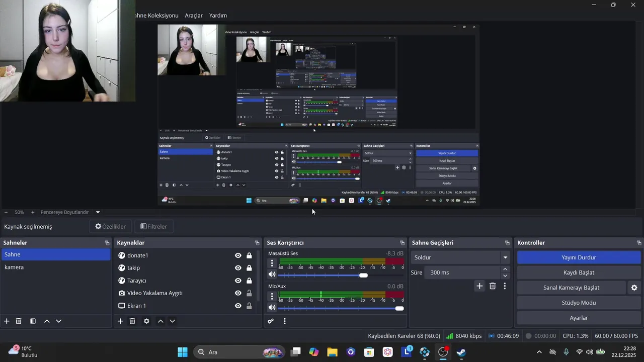Open Yardım menu
Screen dimensions: 644x362
click(218, 16)
